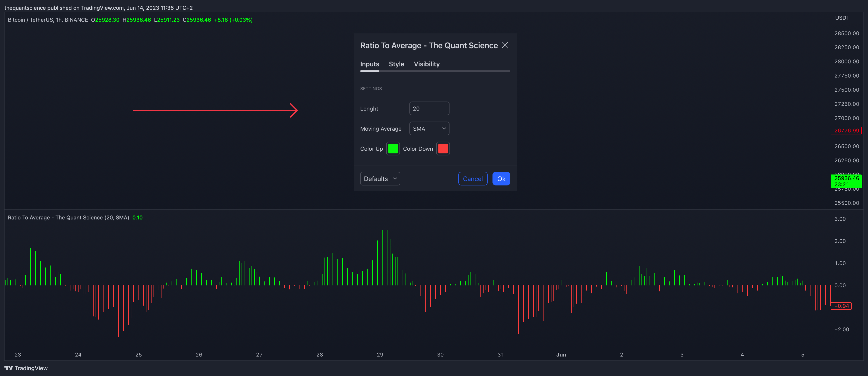
Task: Click the -2.00 indicator scale value
Action: 841,329
